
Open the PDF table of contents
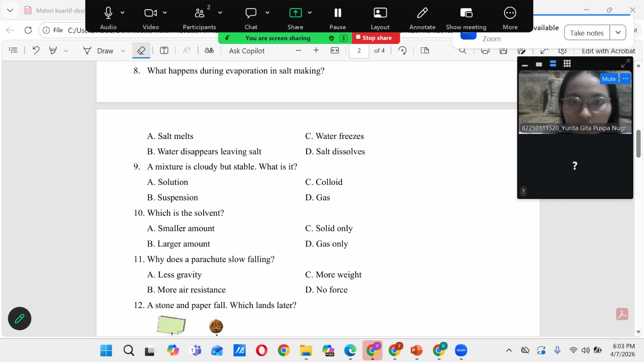pos(13,50)
